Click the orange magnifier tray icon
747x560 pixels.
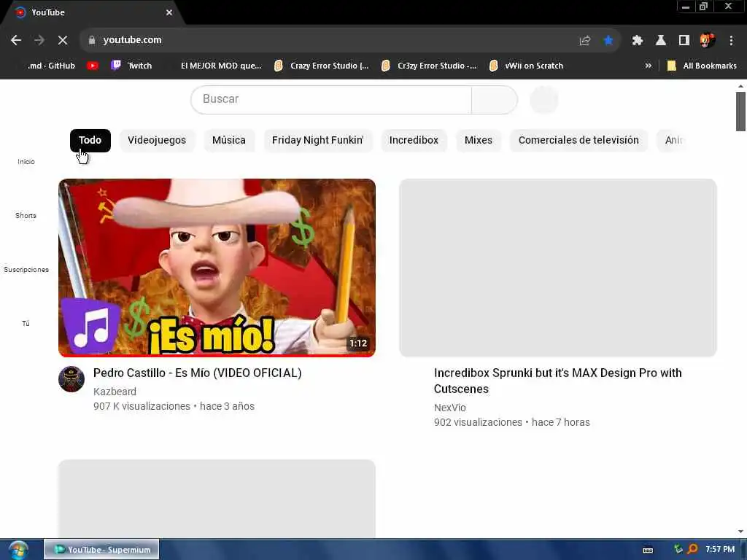[692, 550]
